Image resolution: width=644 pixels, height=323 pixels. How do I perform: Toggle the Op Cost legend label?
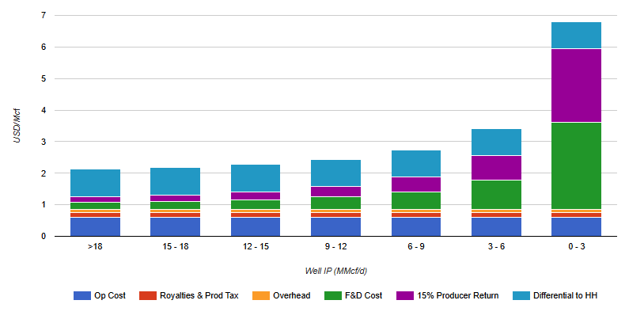[x=111, y=295]
